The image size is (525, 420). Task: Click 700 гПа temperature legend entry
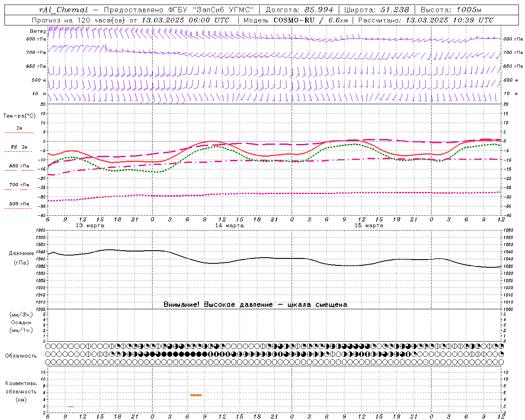tap(19, 185)
